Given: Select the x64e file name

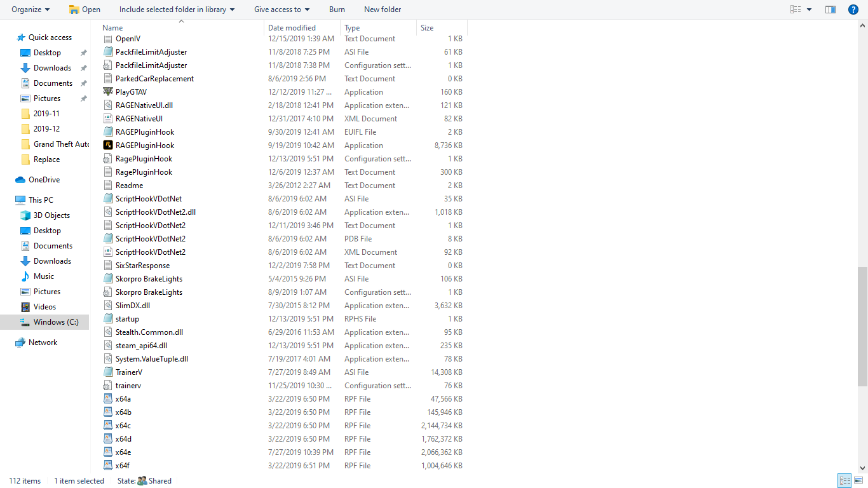Looking at the screenshot, I should (x=123, y=452).
